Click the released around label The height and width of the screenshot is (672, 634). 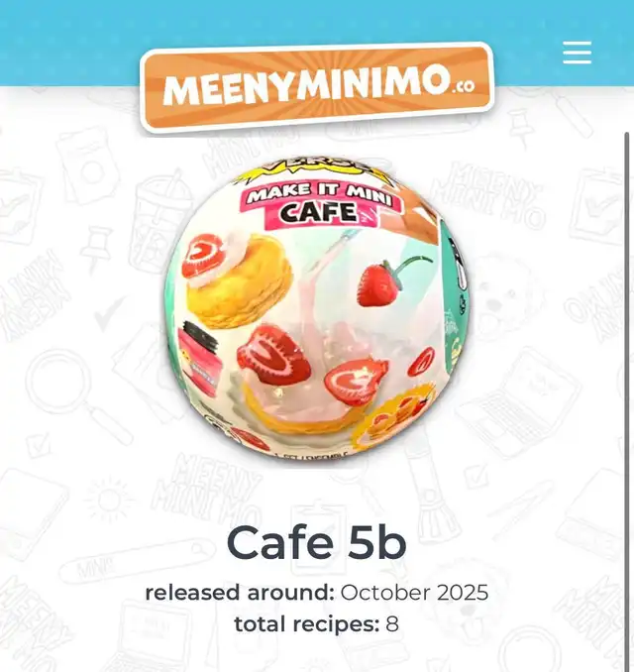[x=240, y=593]
